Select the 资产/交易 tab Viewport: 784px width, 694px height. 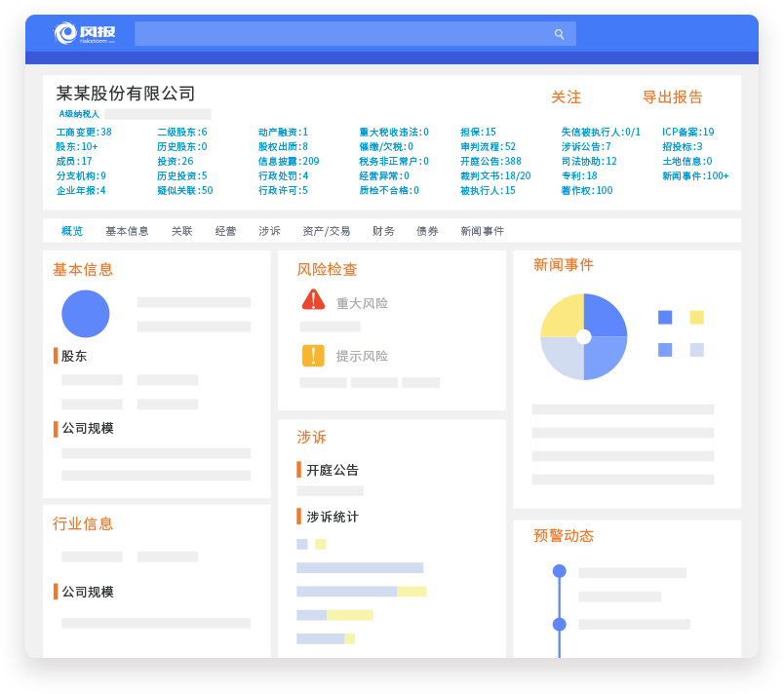pyautogui.click(x=326, y=231)
